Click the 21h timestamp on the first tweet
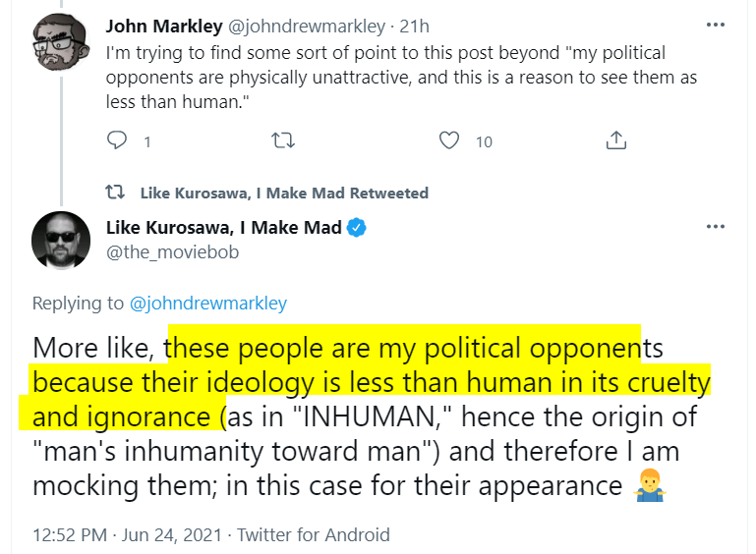Image resolution: width=756 pixels, height=554 pixels. coord(414,26)
